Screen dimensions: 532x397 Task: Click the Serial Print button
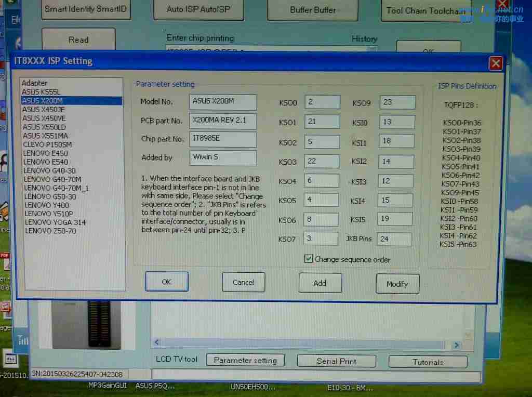[336, 361]
